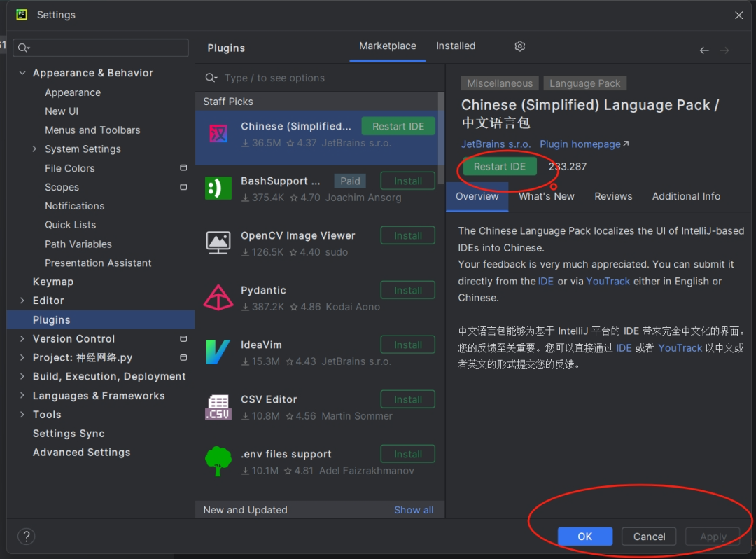Collapse the Appearance & Behavior section

22,73
